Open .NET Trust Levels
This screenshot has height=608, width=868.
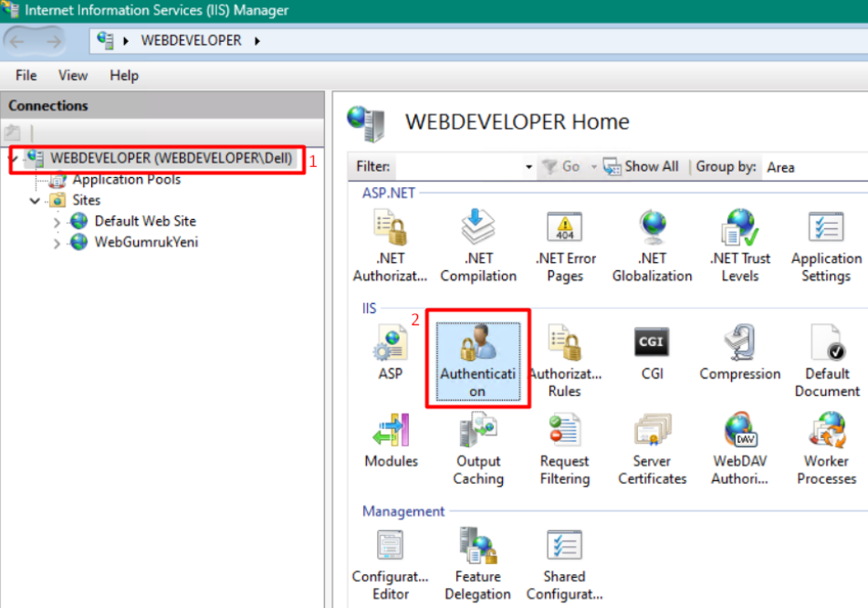(x=740, y=246)
